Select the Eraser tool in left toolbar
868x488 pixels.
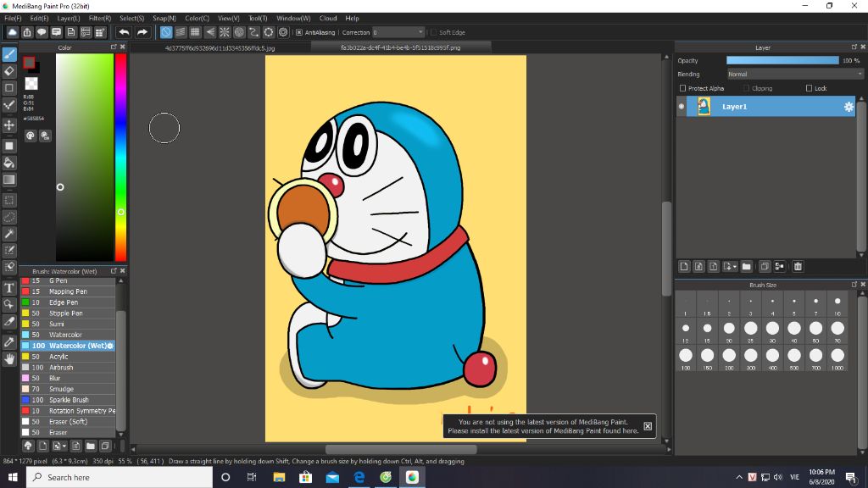point(9,71)
